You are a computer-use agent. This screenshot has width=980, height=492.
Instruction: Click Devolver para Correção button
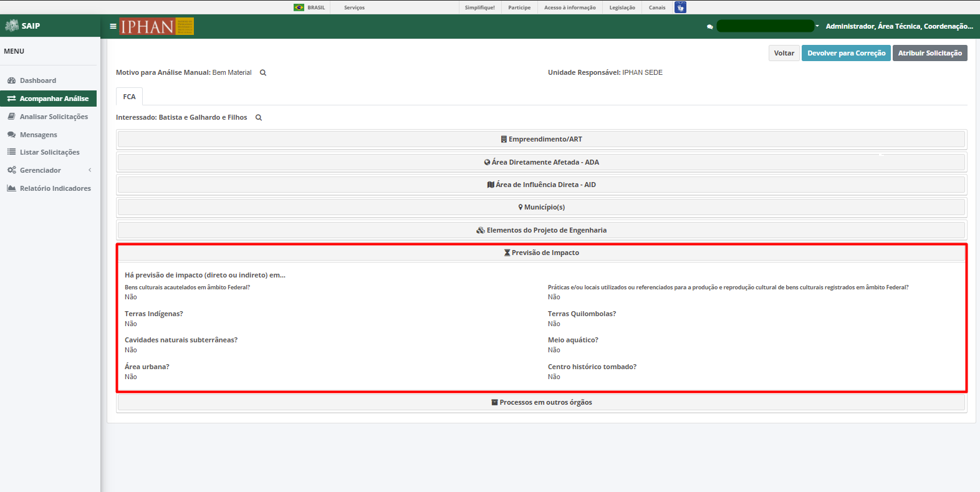(x=846, y=53)
